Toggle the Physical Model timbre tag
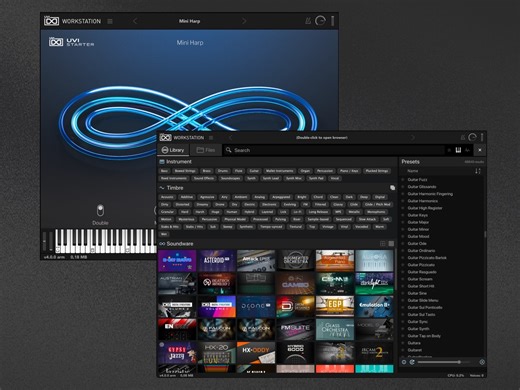The height and width of the screenshot is (390, 520). click(x=235, y=219)
